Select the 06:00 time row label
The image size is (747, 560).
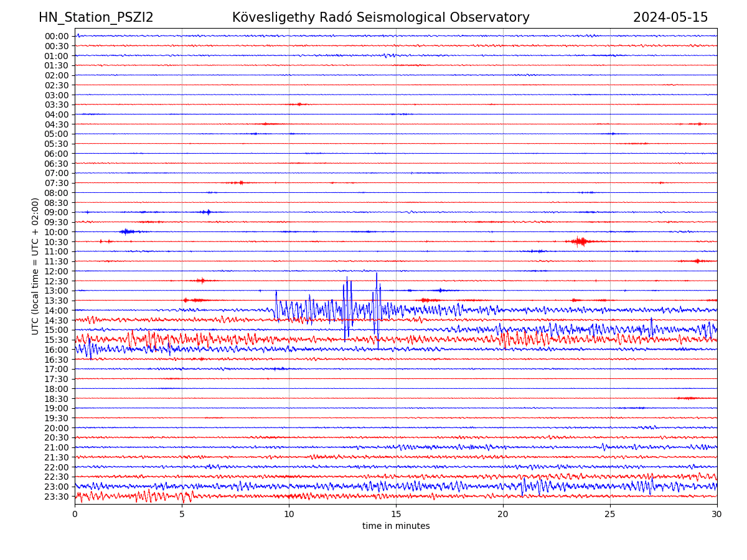[57, 154]
